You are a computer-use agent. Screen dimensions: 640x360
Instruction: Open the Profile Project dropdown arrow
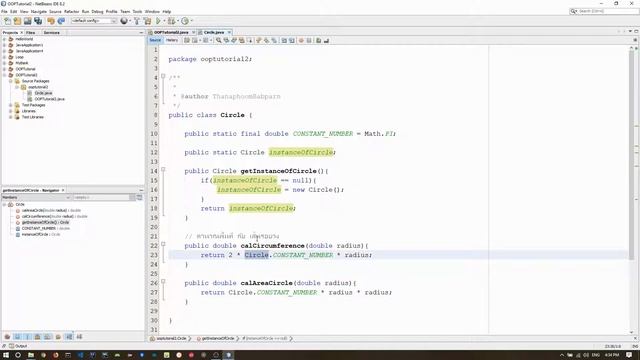[191, 21]
